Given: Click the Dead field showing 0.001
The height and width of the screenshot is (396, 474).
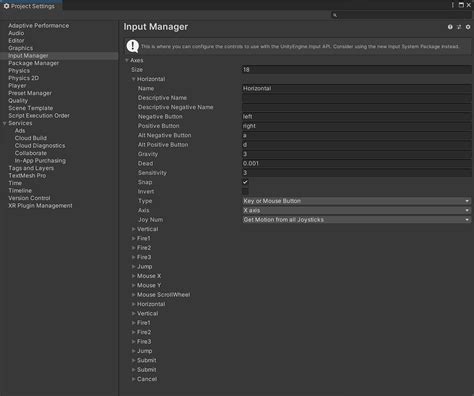Looking at the screenshot, I should pyautogui.click(x=356, y=163).
